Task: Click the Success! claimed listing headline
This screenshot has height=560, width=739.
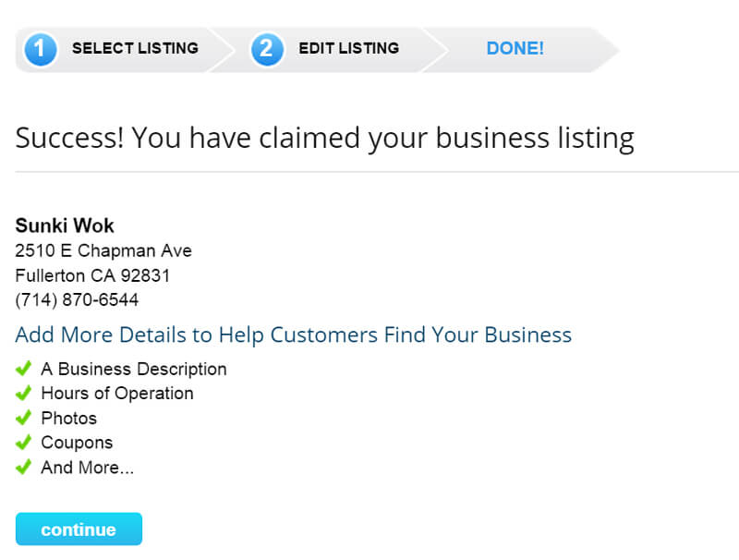Action: [x=325, y=139]
